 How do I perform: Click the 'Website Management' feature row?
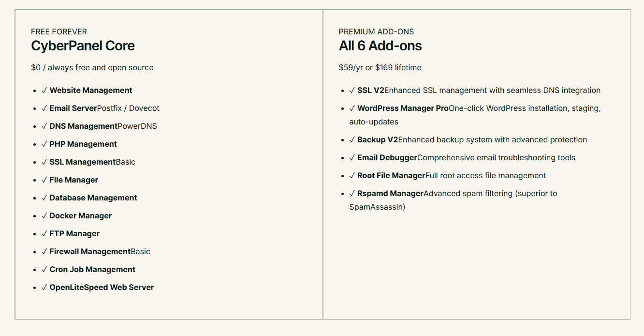(87, 91)
